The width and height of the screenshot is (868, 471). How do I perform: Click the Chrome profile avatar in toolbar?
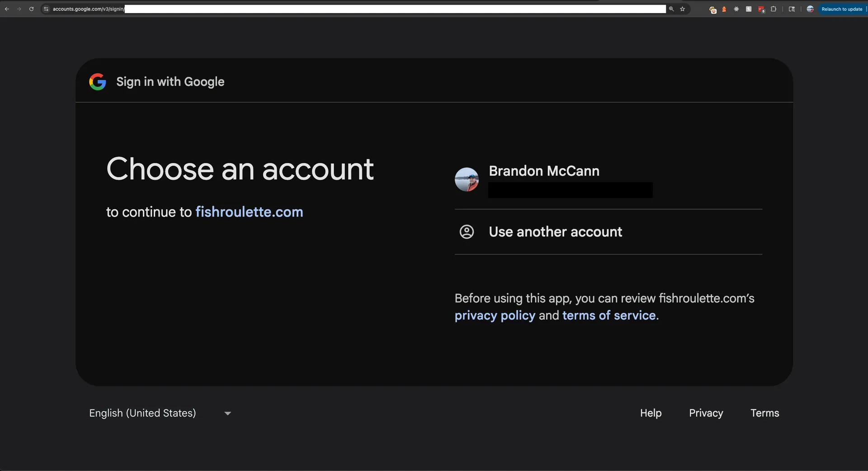click(810, 9)
